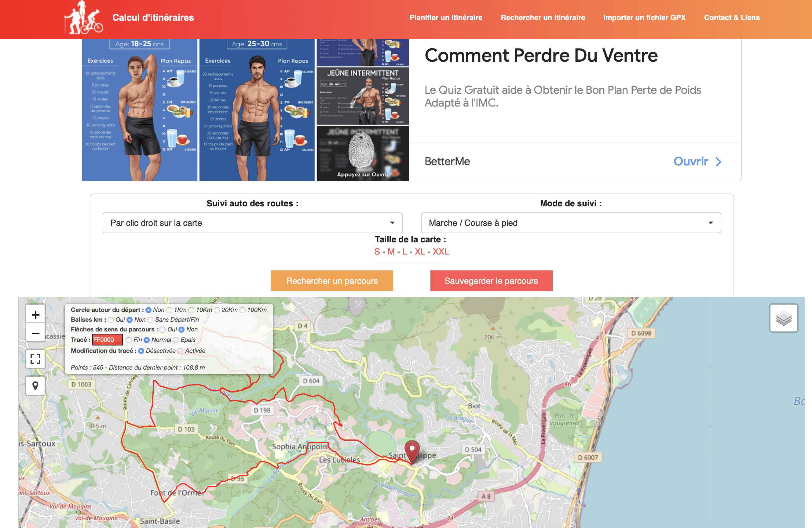Select 10Km circle around departure
The image size is (812, 528).
click(x=192, y=310)
